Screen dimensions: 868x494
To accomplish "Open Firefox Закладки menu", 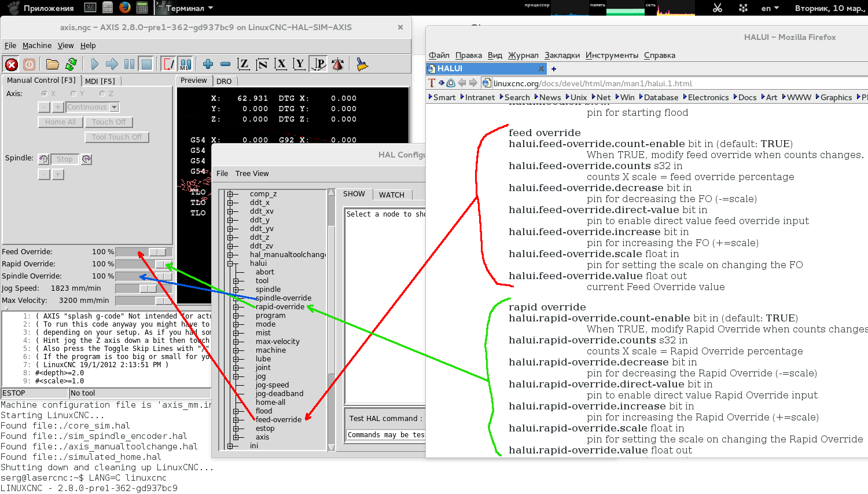I will point(562,56).
